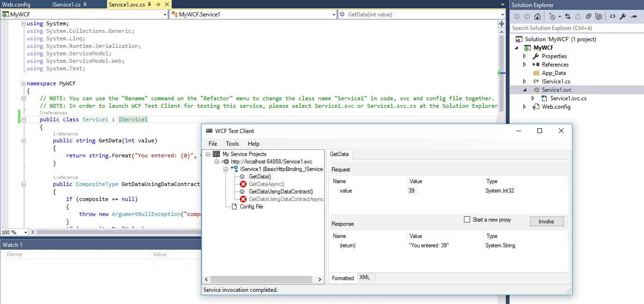Open the MyWCF.Service1 class dropdown

coord(333,15)
